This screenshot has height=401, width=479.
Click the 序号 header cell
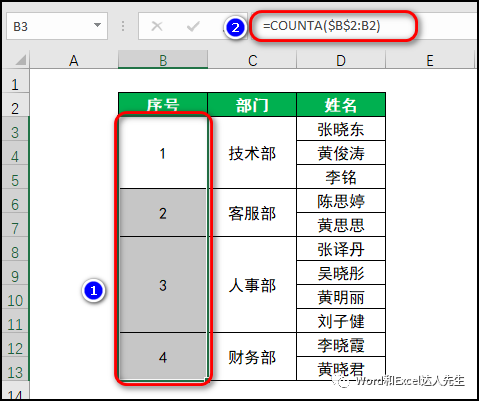pos(163,105)
